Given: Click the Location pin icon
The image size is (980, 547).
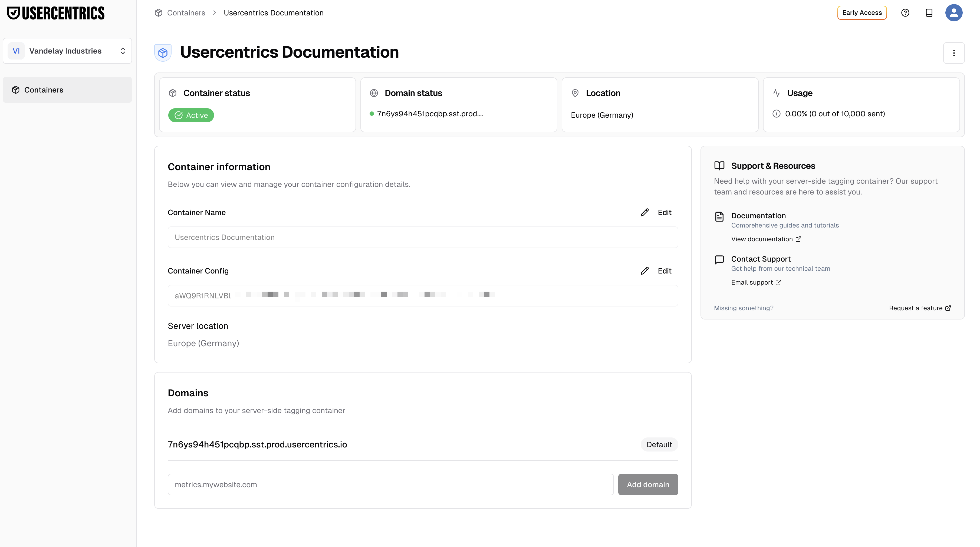Looking at the screenshot, I should pyautogui.click(x=575, y=93).
